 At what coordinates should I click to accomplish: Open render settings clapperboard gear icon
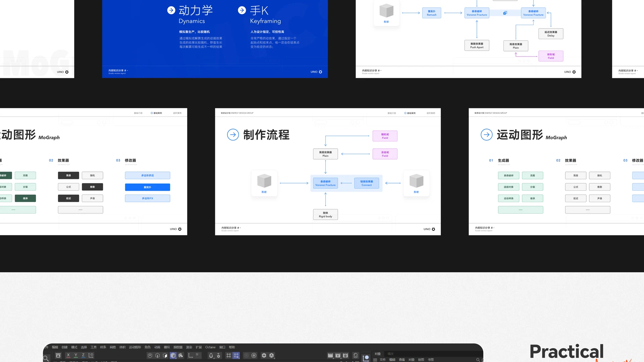345,355
